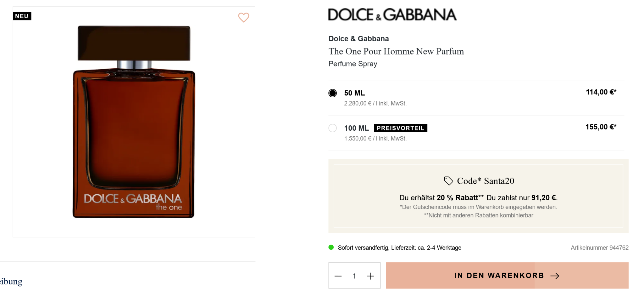Select the 100 ML size option
The height and width of the screenshot is (297, 644).
point(333,128)
